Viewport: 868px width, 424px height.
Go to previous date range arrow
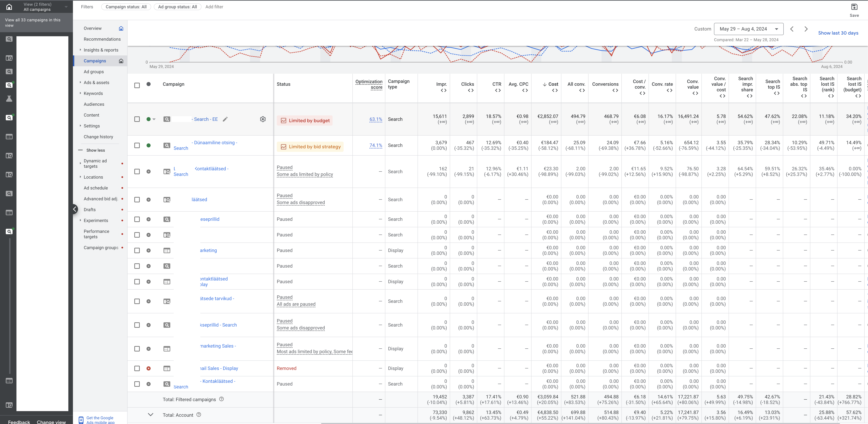point(792,29)
